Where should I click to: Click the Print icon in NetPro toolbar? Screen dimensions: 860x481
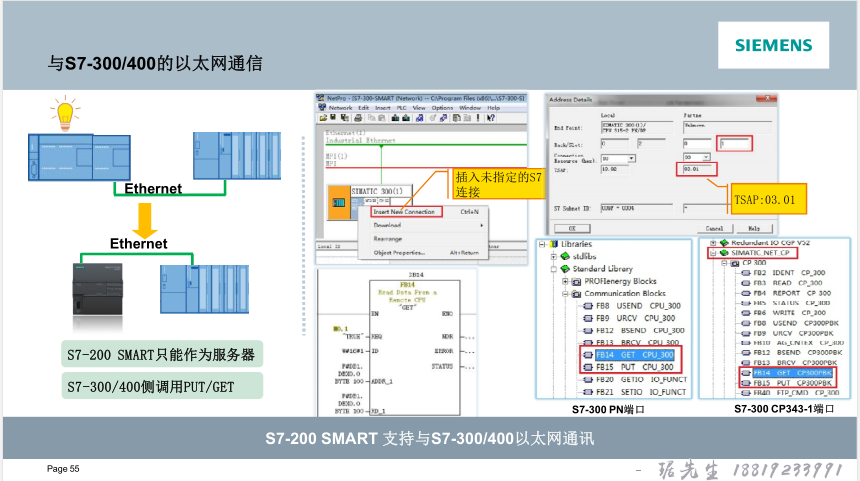(x=358, y=118)
